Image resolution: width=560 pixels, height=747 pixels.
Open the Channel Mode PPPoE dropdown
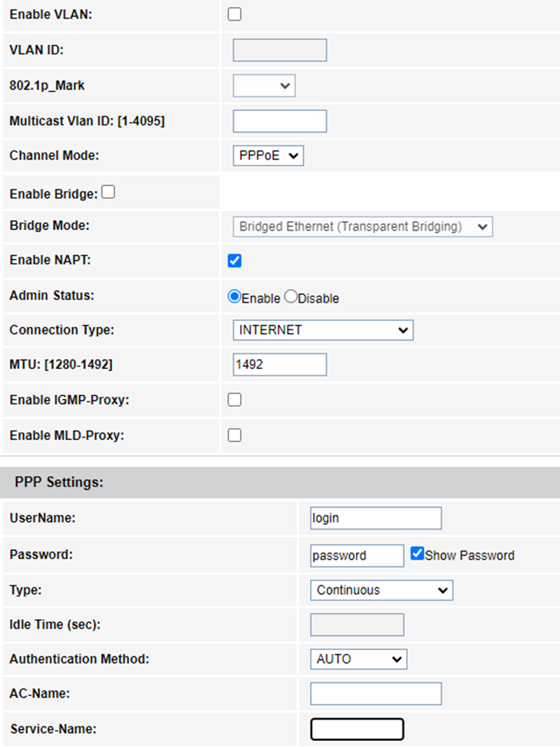click(268, 156)
